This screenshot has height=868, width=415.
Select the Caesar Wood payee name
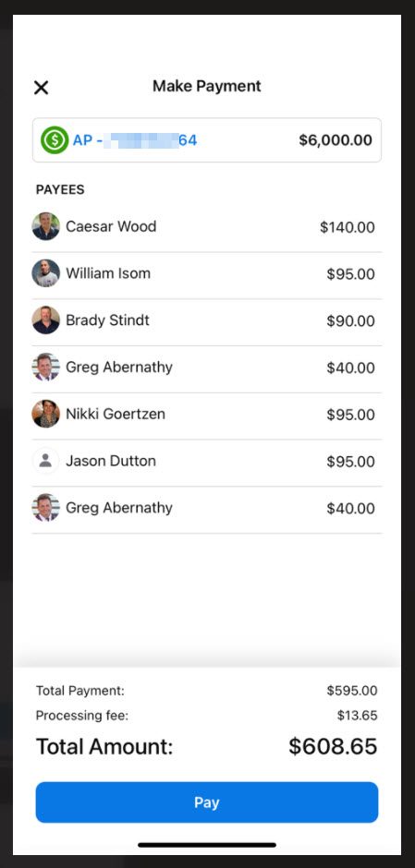point(111,226)
